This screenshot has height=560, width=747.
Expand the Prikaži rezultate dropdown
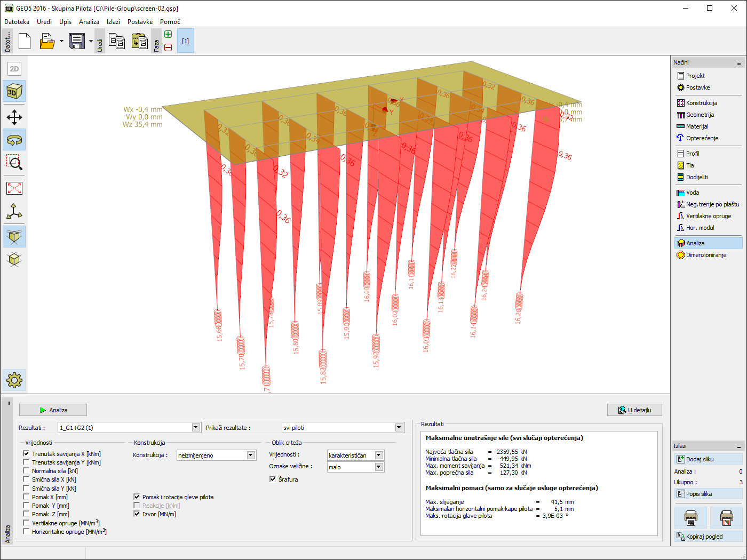399,428
